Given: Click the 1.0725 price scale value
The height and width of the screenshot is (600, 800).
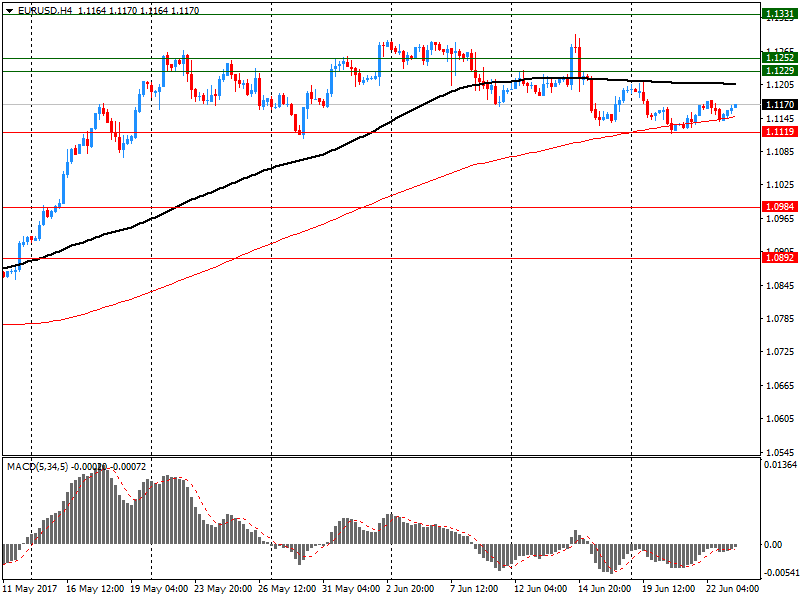Looking at the screenshot, I should coord(780,352).
